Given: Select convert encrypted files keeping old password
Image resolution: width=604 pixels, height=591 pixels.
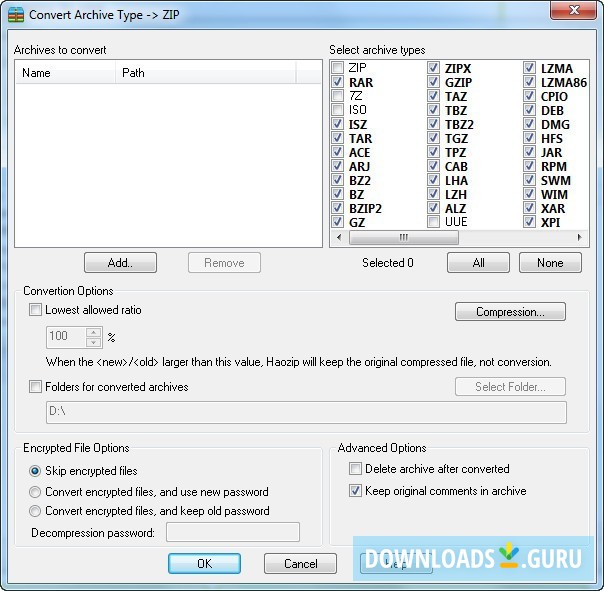Looking at the screenshot, I should pyautogui.click(x=35, y=511).
